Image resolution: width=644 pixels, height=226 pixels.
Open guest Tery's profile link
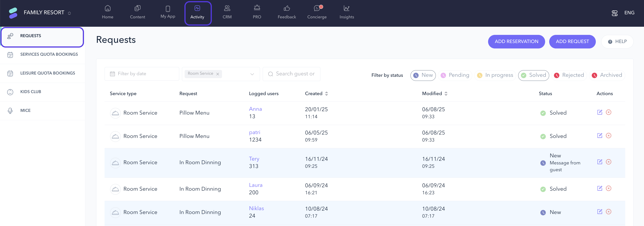pyautogui.click(x=254, y=159)
